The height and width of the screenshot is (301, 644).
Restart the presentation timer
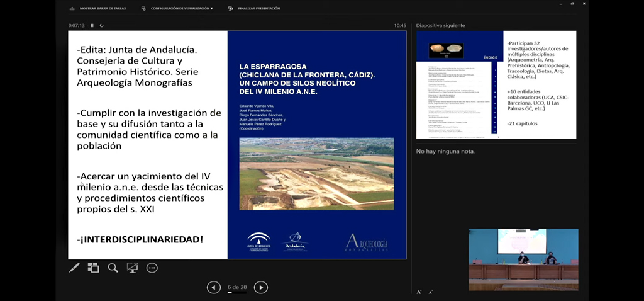coord(101,26)
